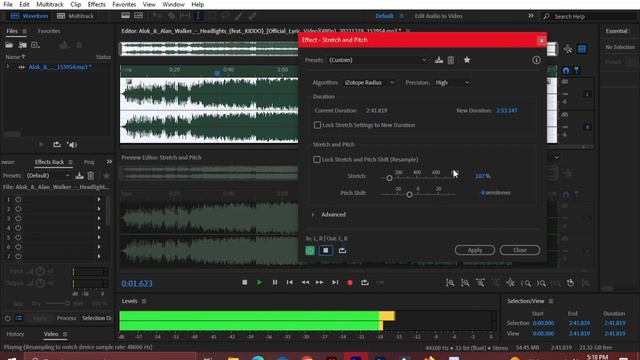Toggle power for effects rack slot 4
Viewport: 640px width, 360px height.
pyautogui.click(x=18, y=228)
